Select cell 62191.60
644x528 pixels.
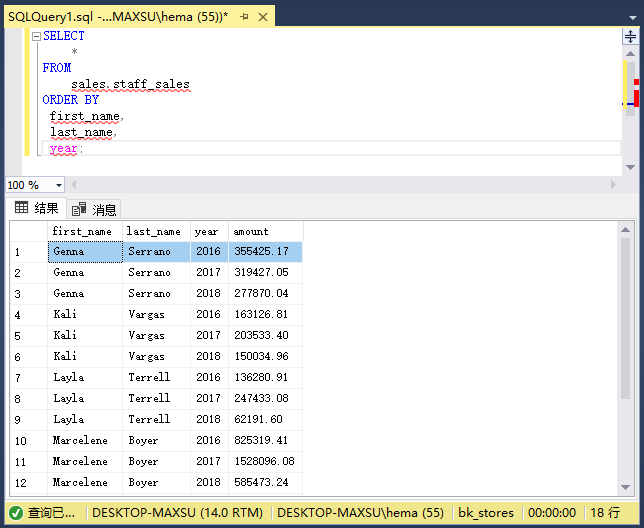[265, 419]
